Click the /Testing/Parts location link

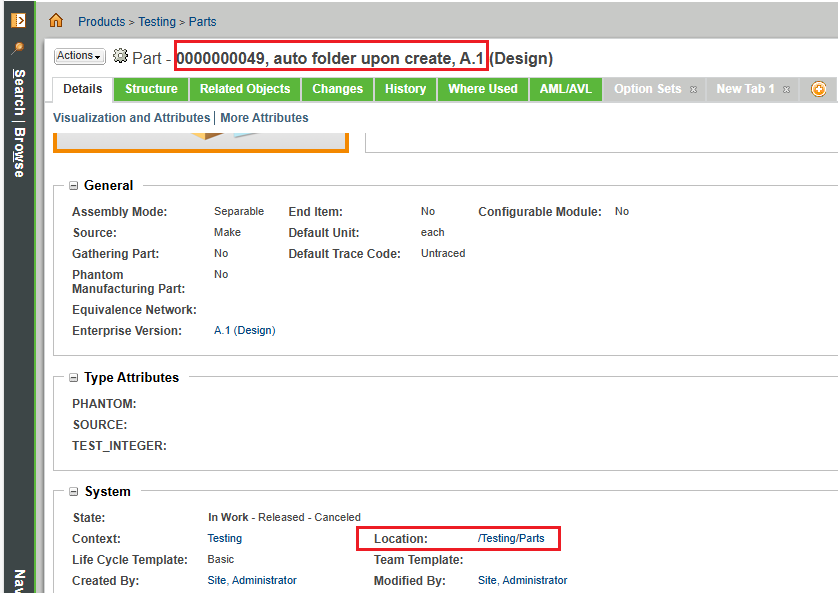(x=511, y=539)
